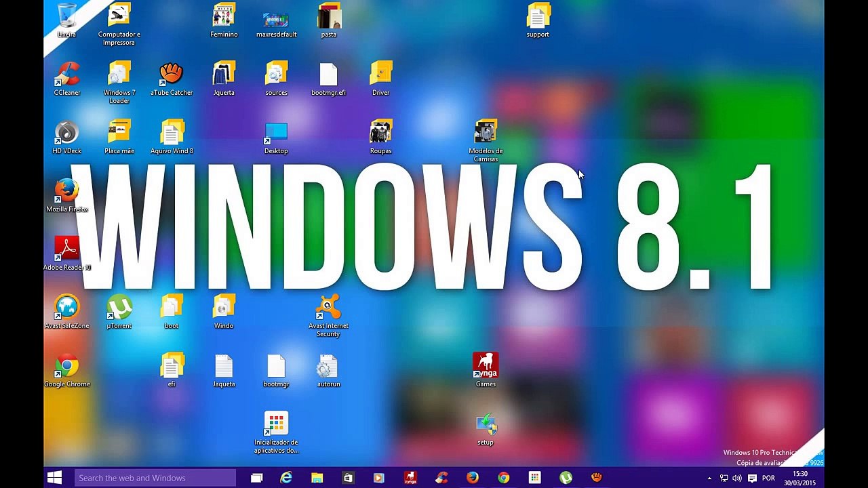Open Zynga from the taskbar
The image size is (868, 488).
pos(410,478)
